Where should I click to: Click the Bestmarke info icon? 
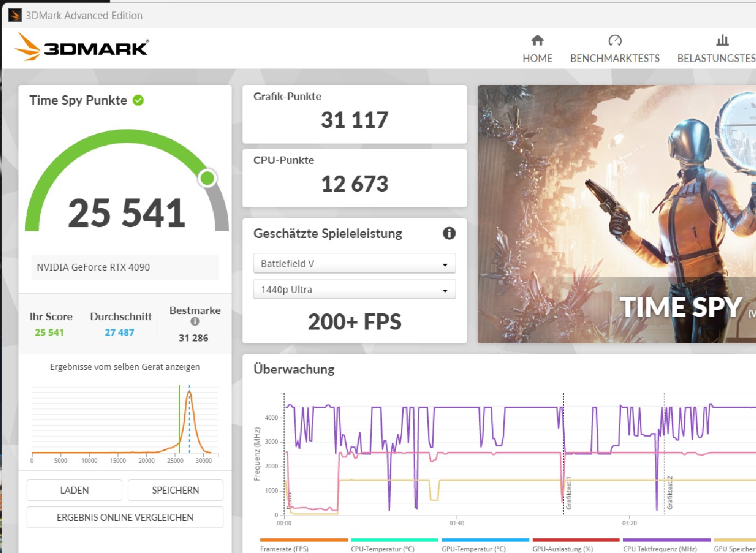tap(195, 321)
